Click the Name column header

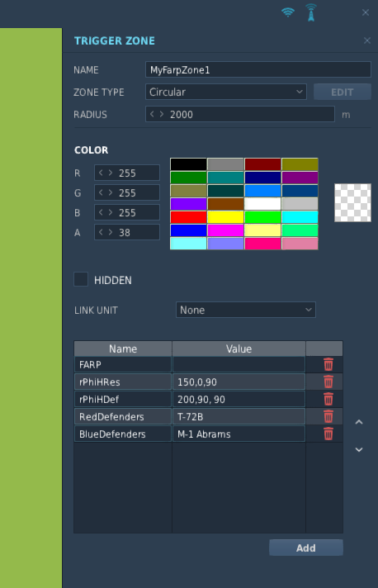pos(123,349)
